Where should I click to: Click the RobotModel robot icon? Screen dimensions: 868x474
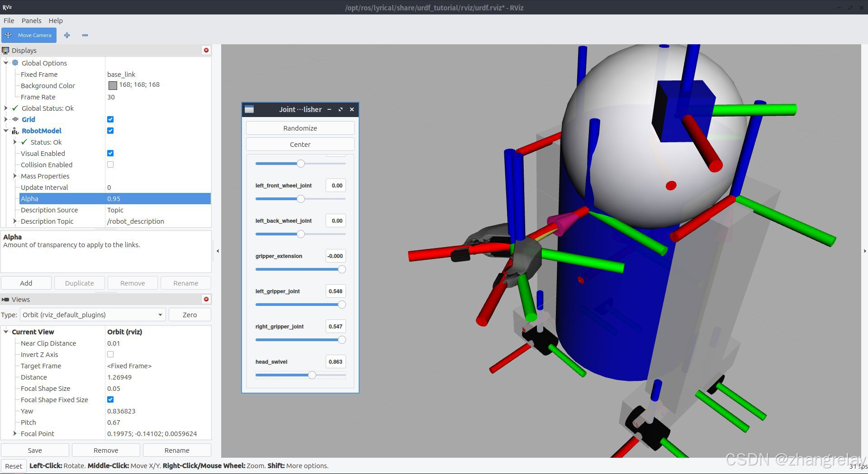(x=15, y=131)
